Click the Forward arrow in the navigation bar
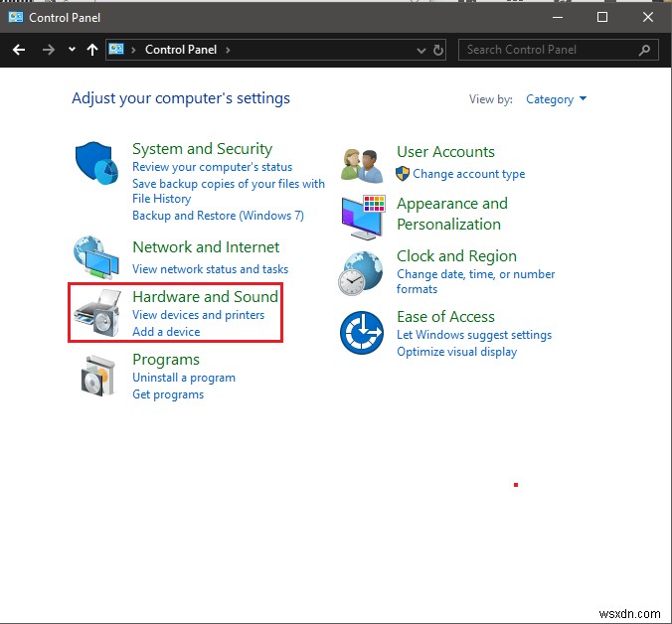 [49, 50]
